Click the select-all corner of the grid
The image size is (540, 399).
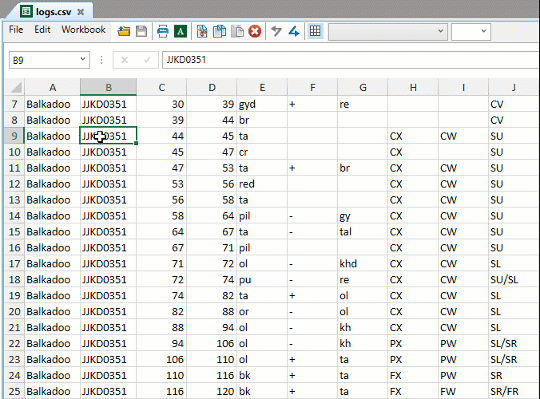click(x=15, y=87)
